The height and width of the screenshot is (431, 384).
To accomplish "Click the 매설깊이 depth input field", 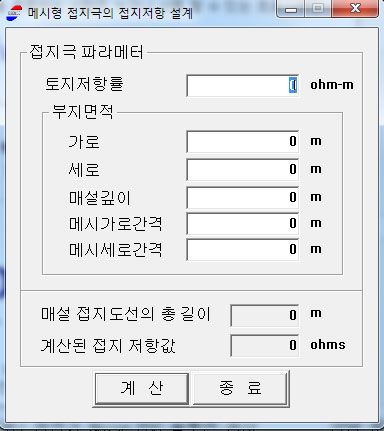I will 243,197.
